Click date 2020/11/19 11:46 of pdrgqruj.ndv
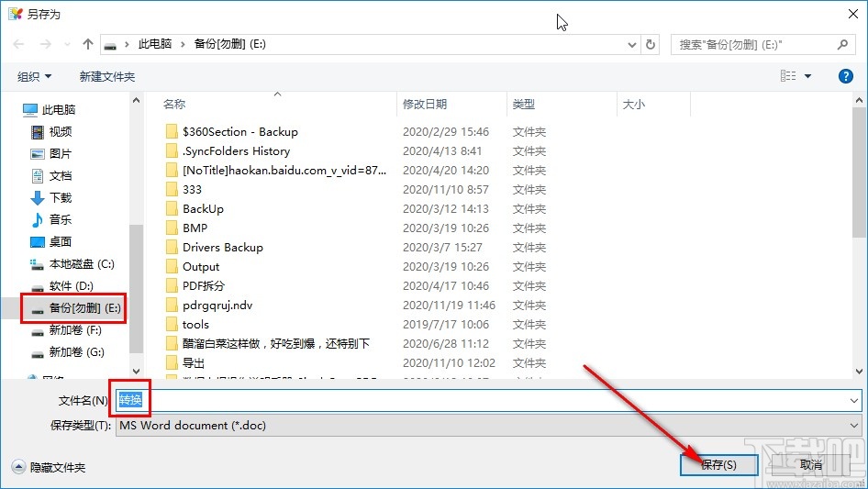 pyautogui.click(x=449, y=306)
